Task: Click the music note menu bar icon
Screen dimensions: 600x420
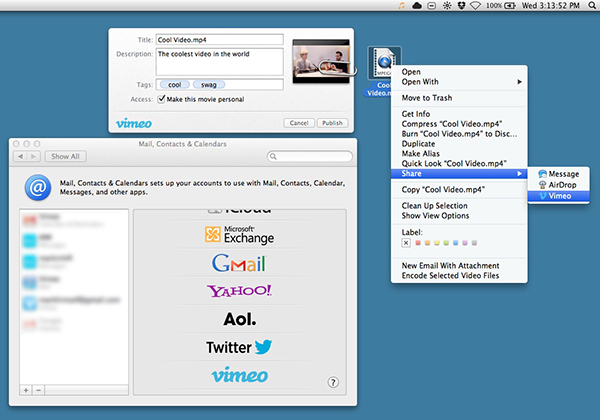Action: click(x=401, y=6)
